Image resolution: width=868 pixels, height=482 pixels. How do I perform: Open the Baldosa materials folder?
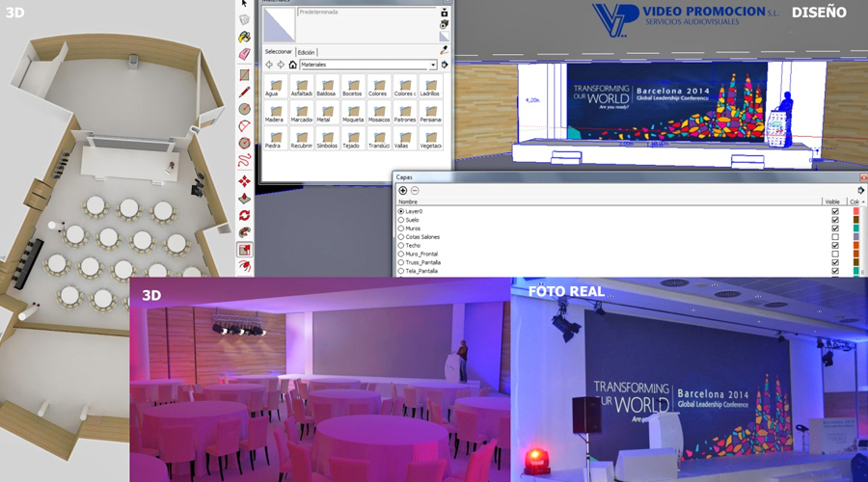click(327, 87)
